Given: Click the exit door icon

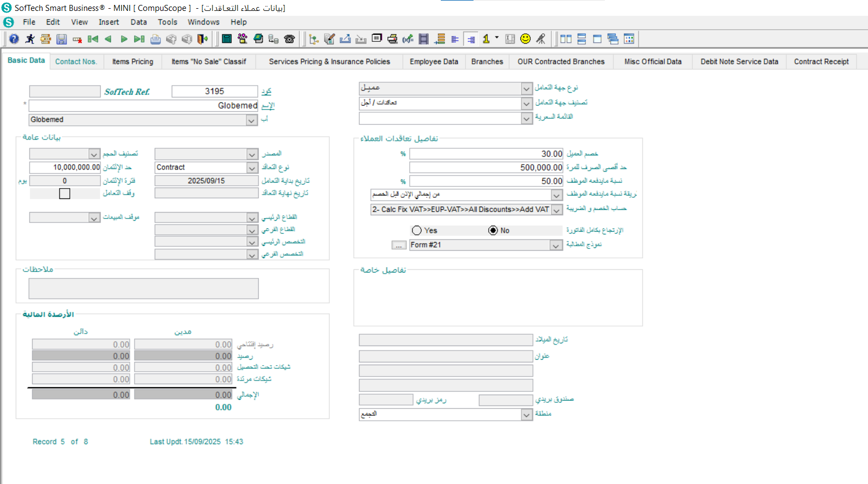Looking at the screenshot, I should 203,39.
